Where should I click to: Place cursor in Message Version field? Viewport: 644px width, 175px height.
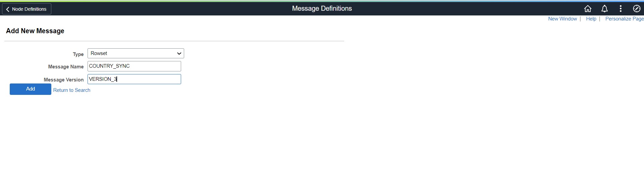134,79
